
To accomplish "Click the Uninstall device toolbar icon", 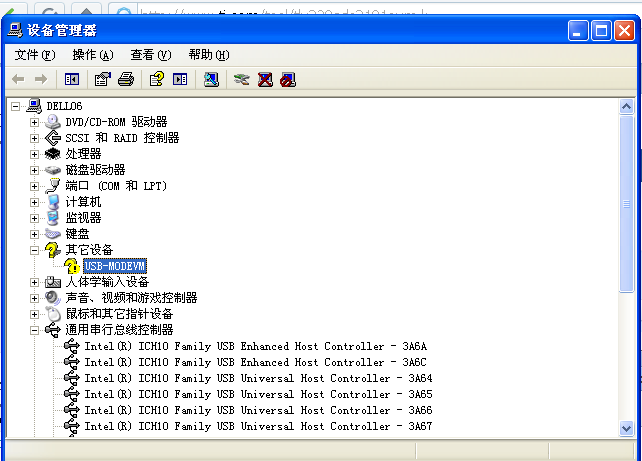I will pyautogui.click(x=265, y=79).
